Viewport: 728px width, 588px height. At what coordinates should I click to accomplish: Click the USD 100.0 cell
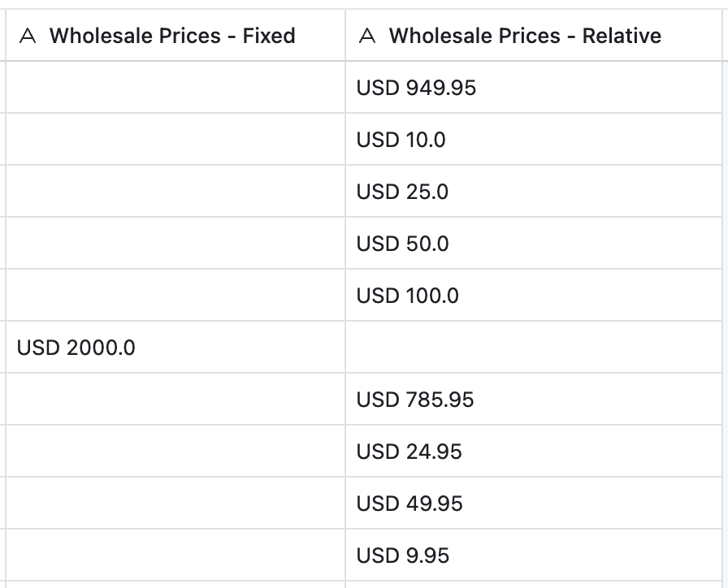407,296
